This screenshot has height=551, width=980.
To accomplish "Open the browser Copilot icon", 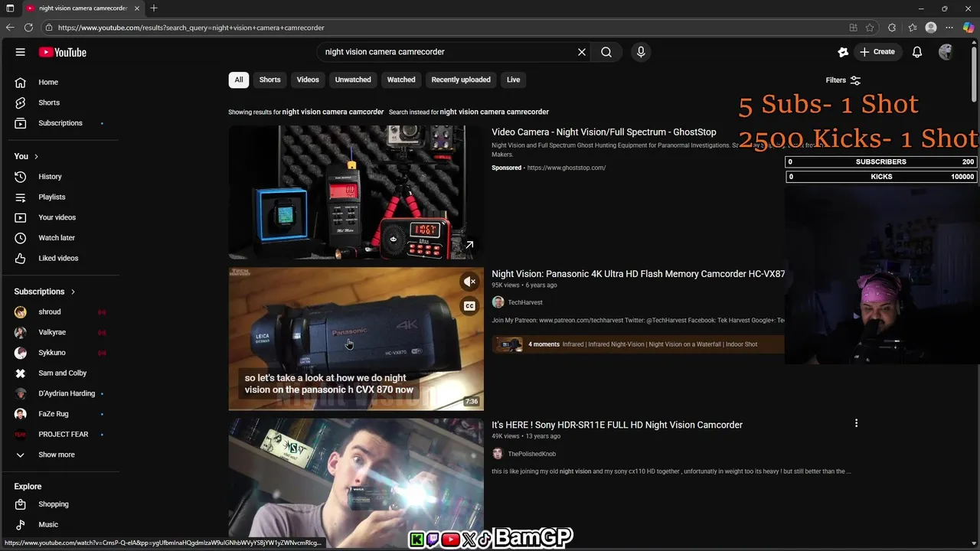I will (969, 28).
